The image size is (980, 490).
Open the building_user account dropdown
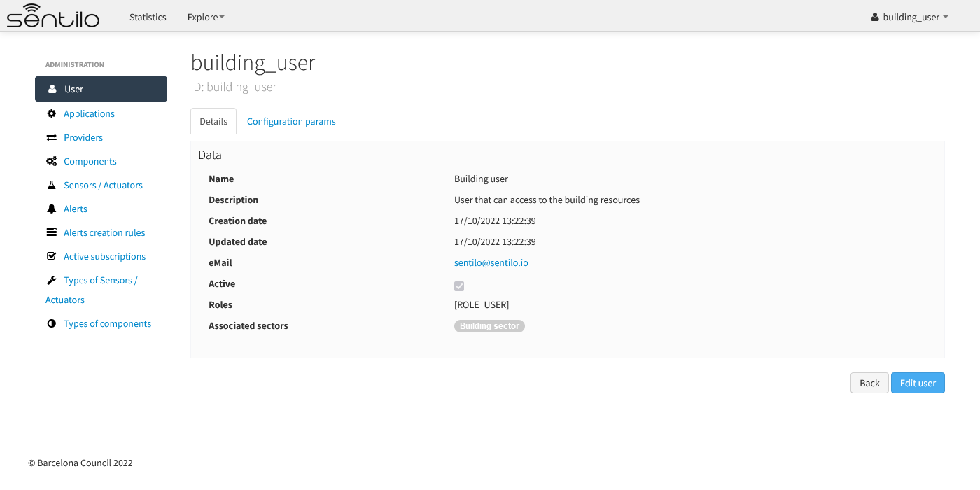pyautogui.click(x=909, y=17)
